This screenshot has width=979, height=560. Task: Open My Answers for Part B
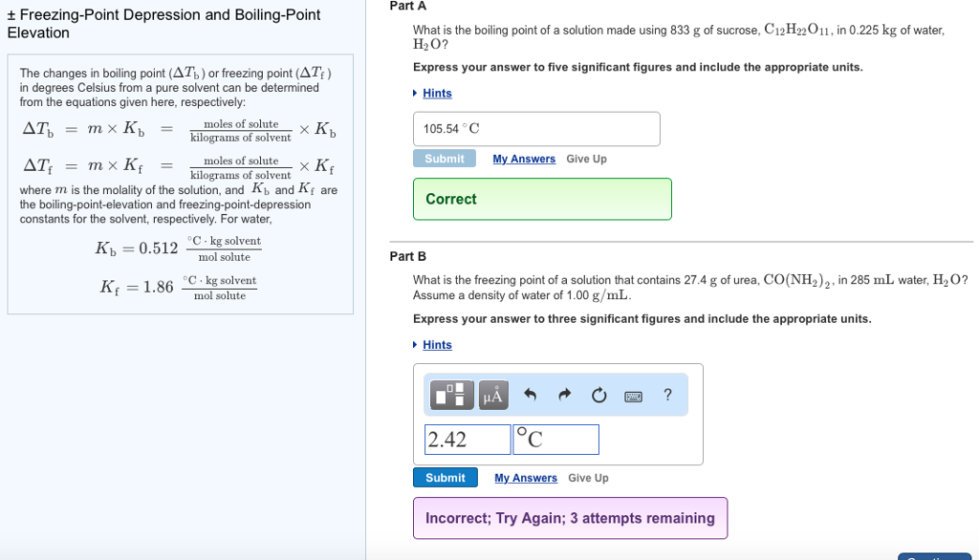pyautogui.click(x=524, y=478)
